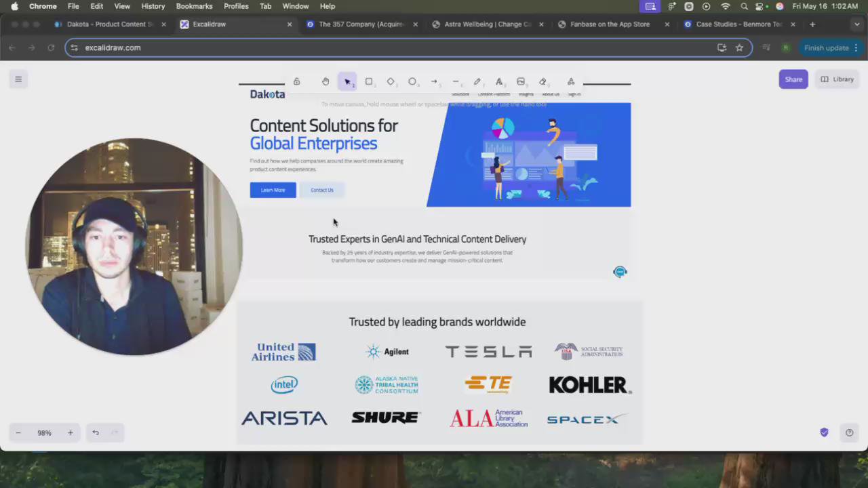Open the Chrome application menu

pos(43,6)
